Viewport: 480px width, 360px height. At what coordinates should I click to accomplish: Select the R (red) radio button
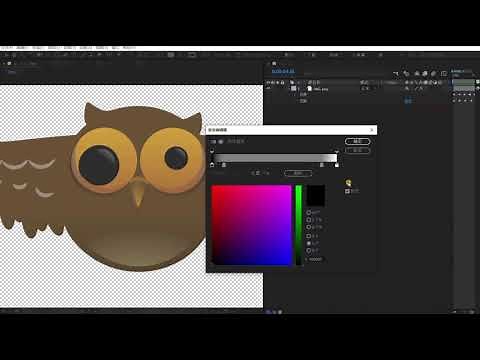click(309, 236)
